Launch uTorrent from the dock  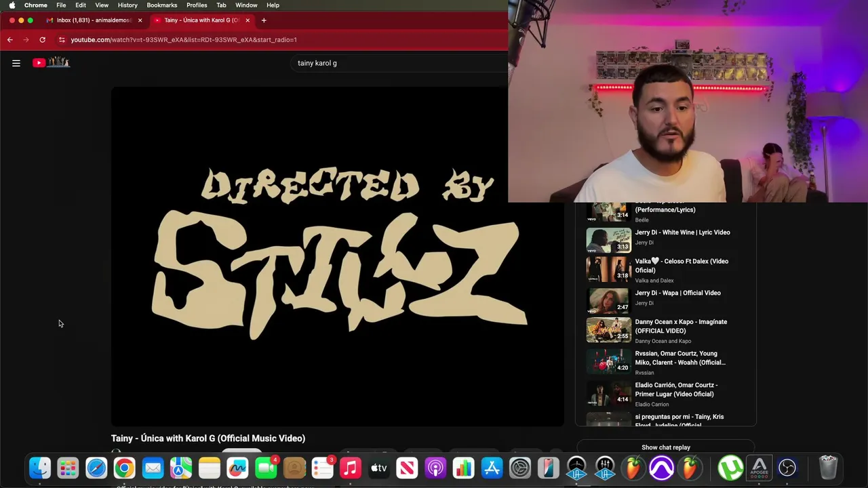pos(730,468)
